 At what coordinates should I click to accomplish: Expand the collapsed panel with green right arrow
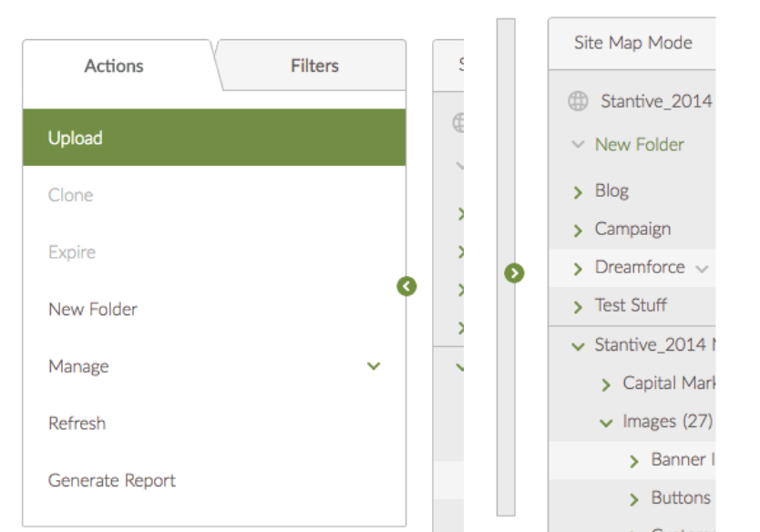coord(515,272)
